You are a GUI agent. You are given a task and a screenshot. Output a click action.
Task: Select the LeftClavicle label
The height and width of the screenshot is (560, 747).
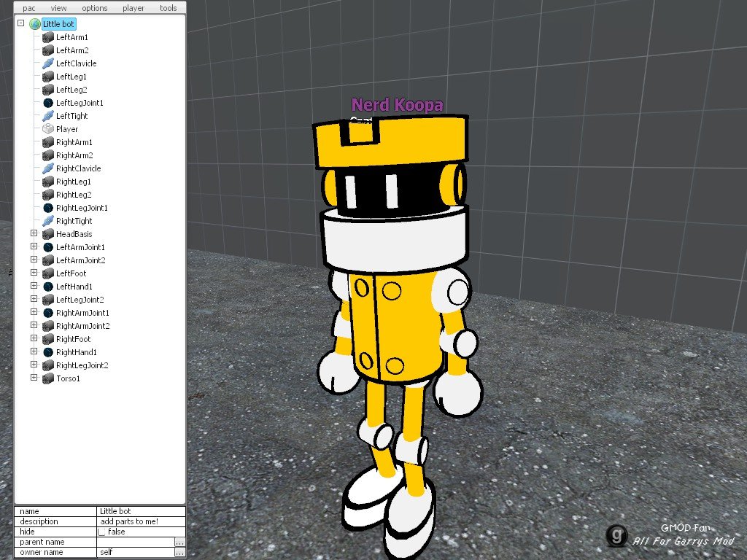(76, 63)
